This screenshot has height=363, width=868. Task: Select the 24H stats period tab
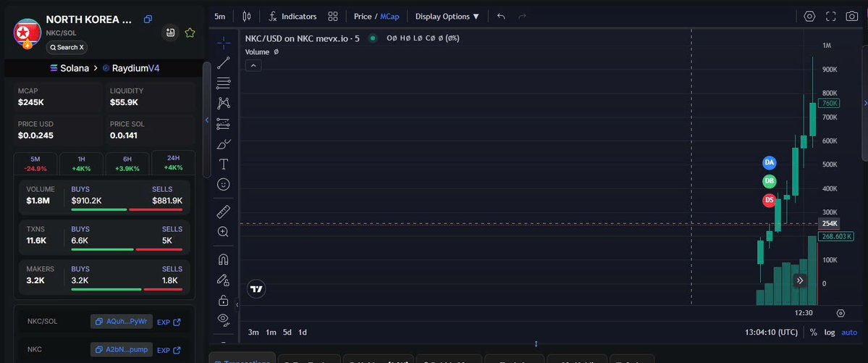(x=173, y=162)
